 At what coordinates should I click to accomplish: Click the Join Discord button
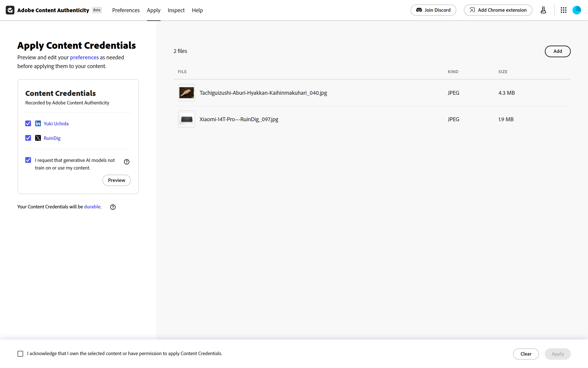point(433,10)
